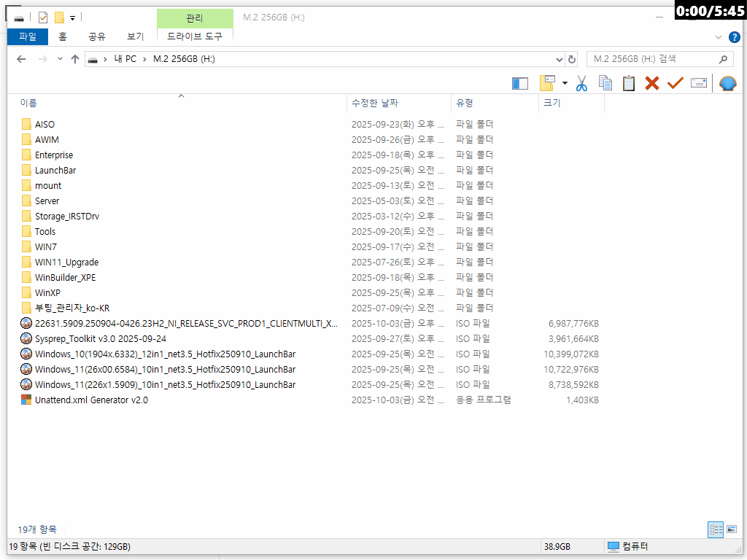Click the drive icon in title bar

[19, 18]
